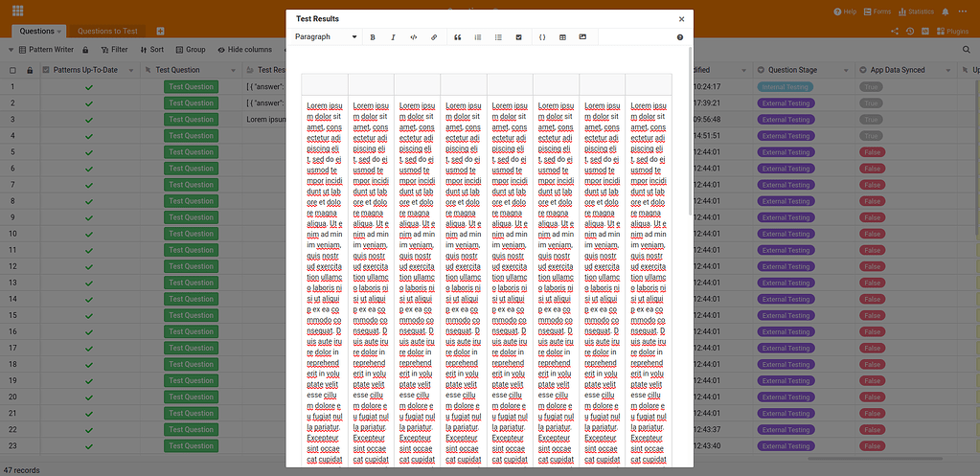This screenshot has height=476, width=980.
Task: Open Statistics in the top bar
Action: (x=916, y=11)
